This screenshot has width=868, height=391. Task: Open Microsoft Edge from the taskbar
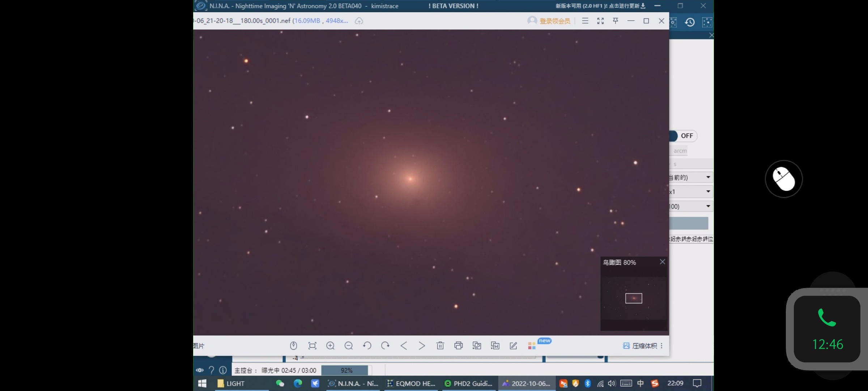[x=298, y=383]
